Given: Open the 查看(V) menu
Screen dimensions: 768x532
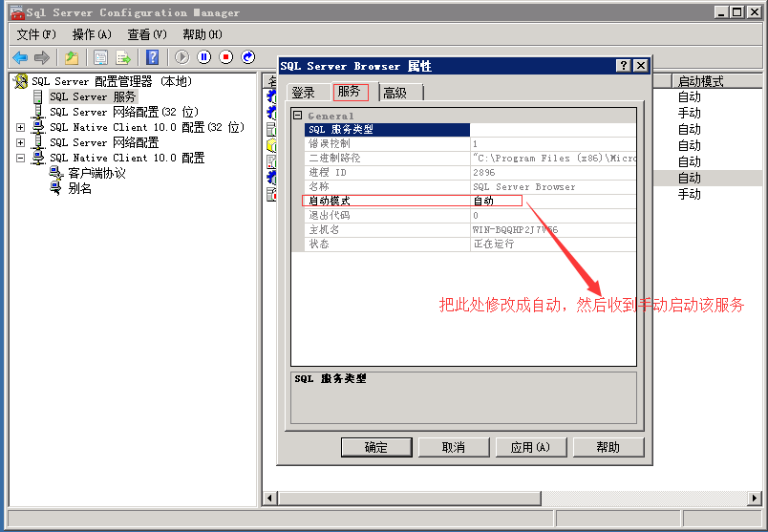Looking at the screenshot, I should [147, 34].
